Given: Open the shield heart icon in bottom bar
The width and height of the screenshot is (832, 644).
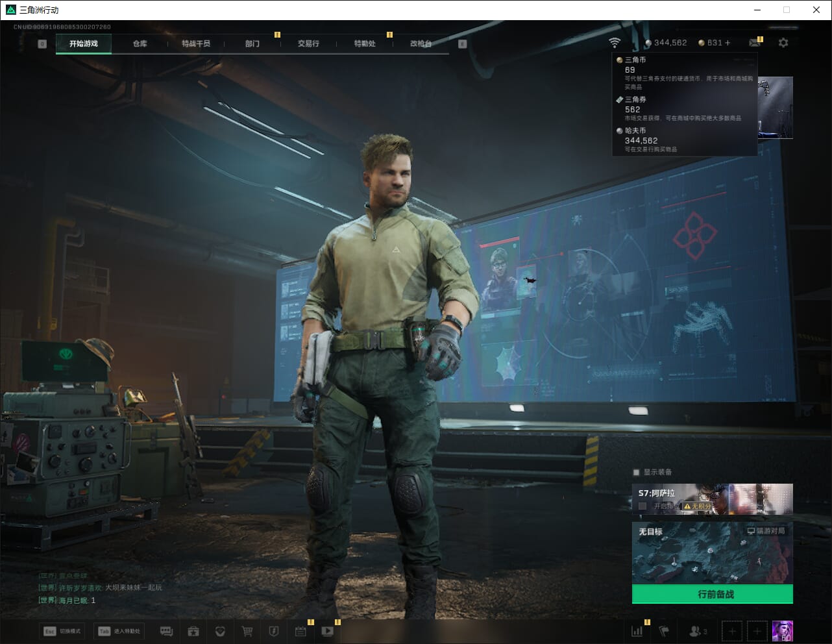Looking at the screenshot, I should pos(220,631).
